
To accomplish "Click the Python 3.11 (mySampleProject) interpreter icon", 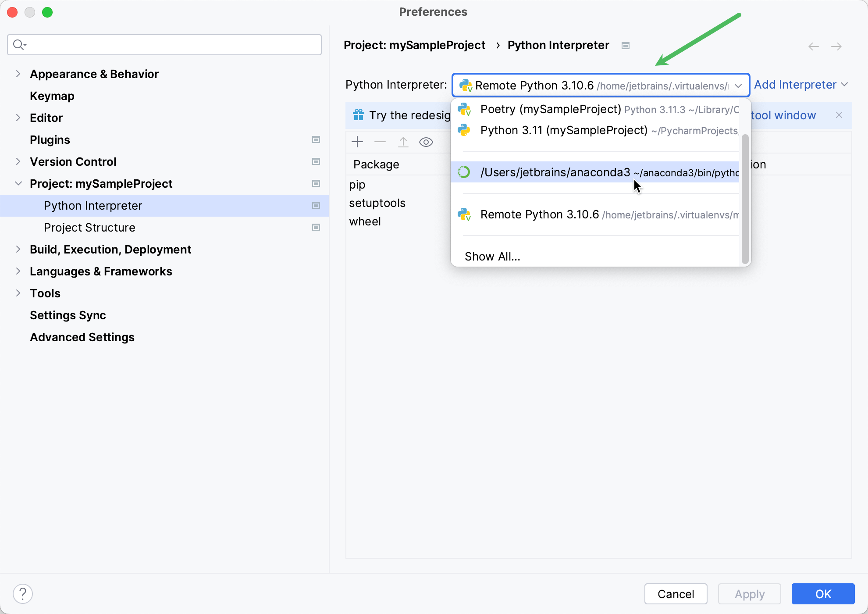I will (x=466, y=130).
